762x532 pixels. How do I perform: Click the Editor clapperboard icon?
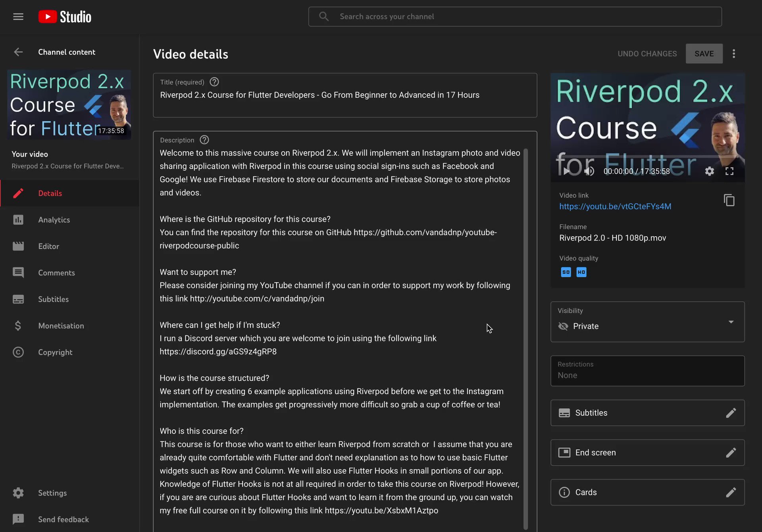(x=18, y=246)
